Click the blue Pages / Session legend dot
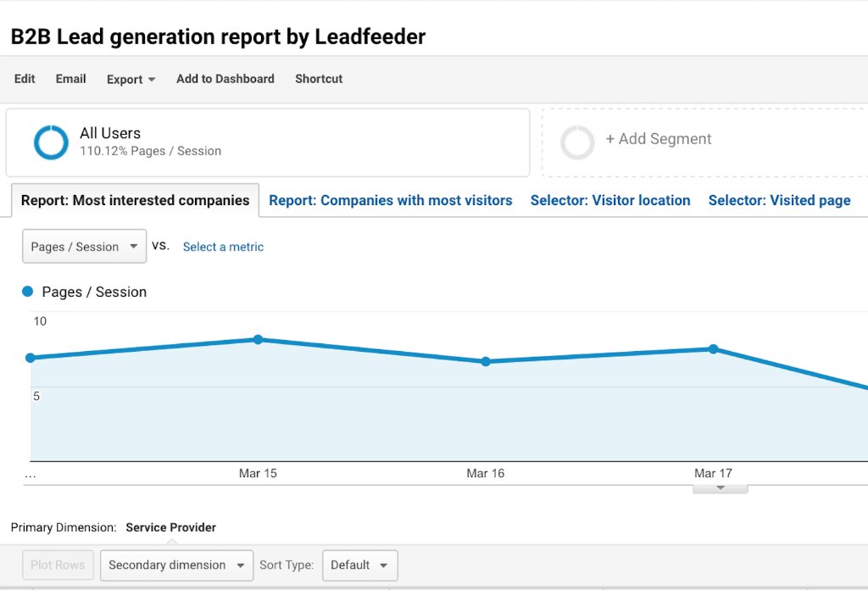The height and width of the screenshot is (590, 868). [x=26, y=291]
